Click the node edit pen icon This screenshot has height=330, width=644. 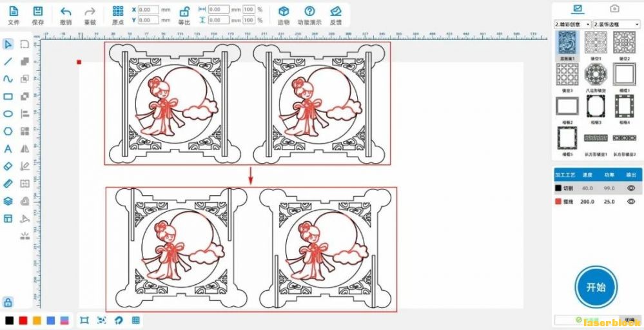pyautogui.click(x=25, y=166)
